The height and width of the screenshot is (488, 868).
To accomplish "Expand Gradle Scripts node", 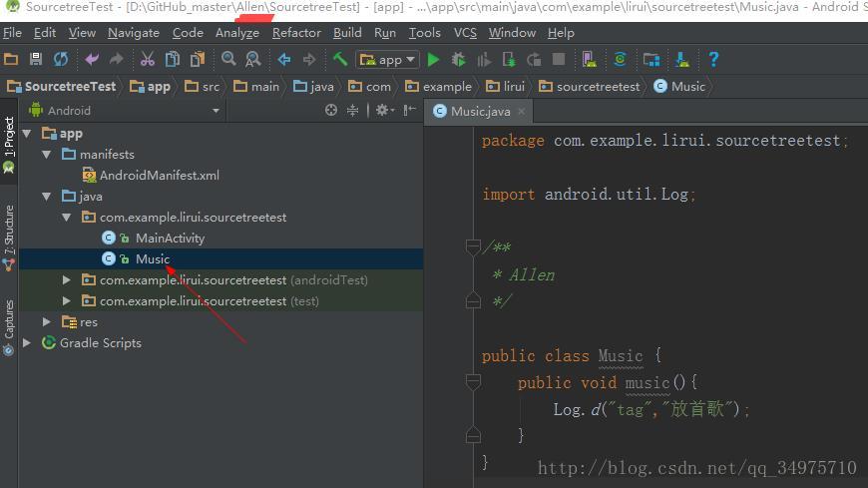I will point(27,343).
